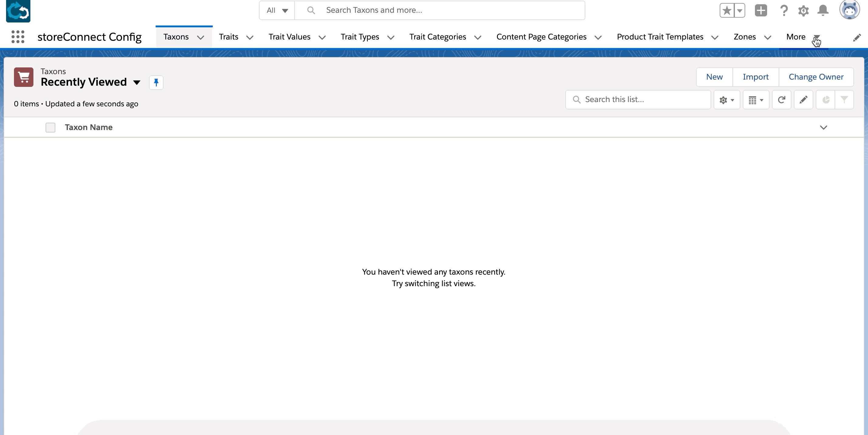Open Setup gear icon in header

tap(803, 10)
